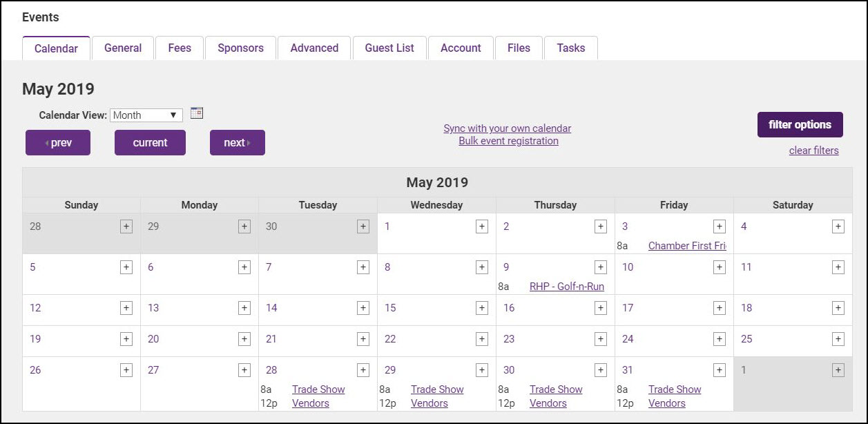The width and height of the screenshot is (868, 424).
Task: Click the plus icon on May 26
Action: [126, 369]
